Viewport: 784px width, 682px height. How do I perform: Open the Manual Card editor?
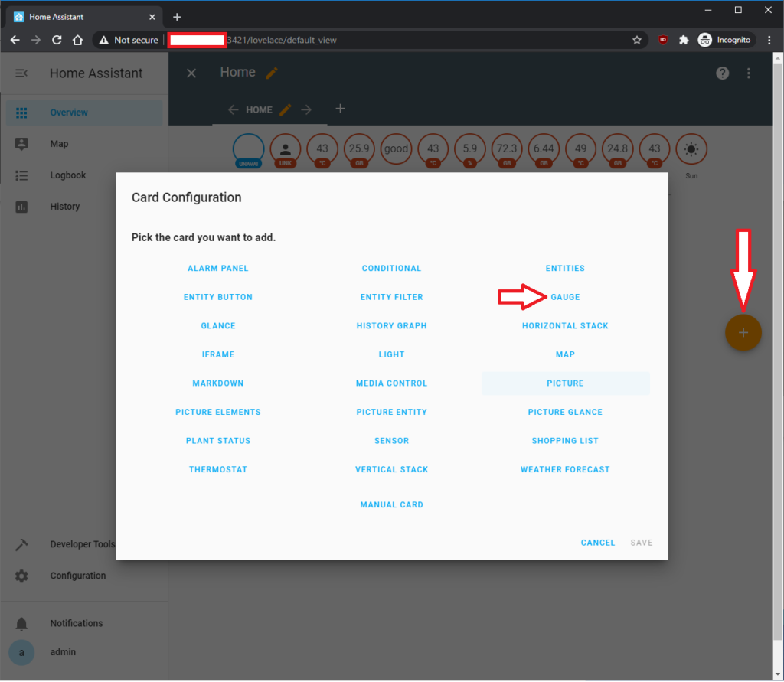point(391,505)
